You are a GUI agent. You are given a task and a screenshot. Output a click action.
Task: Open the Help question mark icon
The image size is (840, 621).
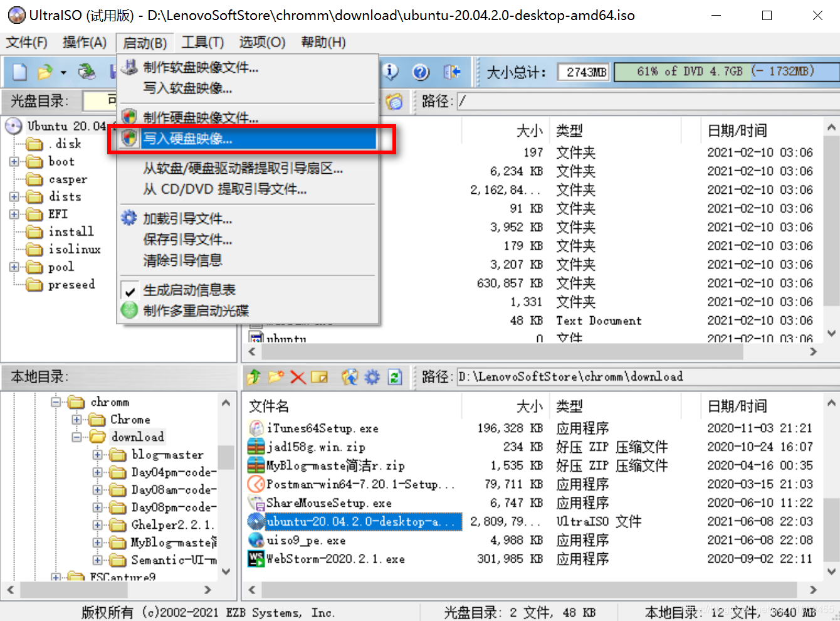click(421, 72)
